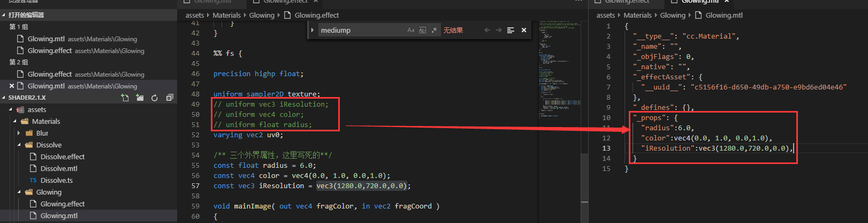This screenshot has height=223, width=868.
Task: Click the Glowing breadcrumb above Glowing.mtl editor
Action: point(673,15)
